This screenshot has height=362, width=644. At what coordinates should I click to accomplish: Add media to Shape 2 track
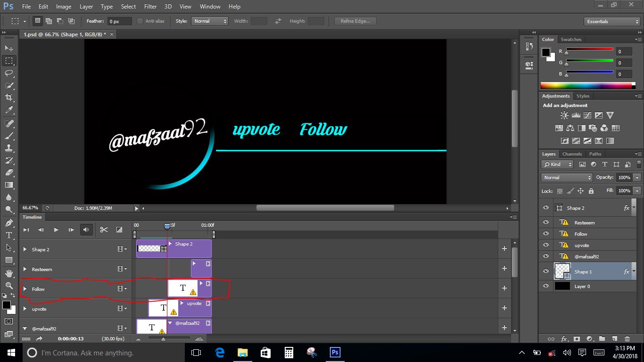point(504,248)
